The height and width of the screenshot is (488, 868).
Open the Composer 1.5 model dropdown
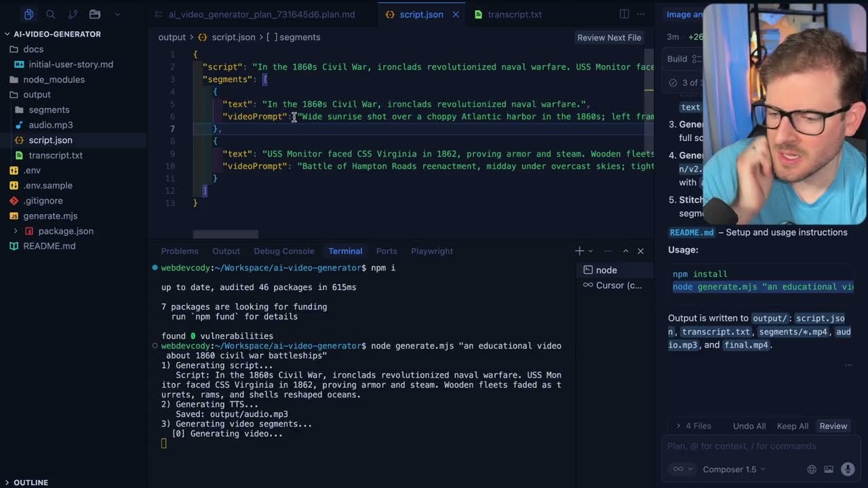[x=734, y=469]
